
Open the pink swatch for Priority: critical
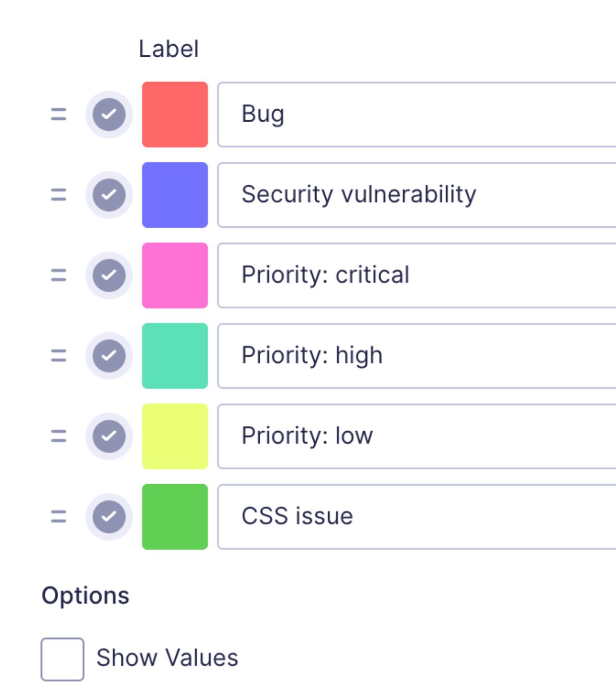175,275
